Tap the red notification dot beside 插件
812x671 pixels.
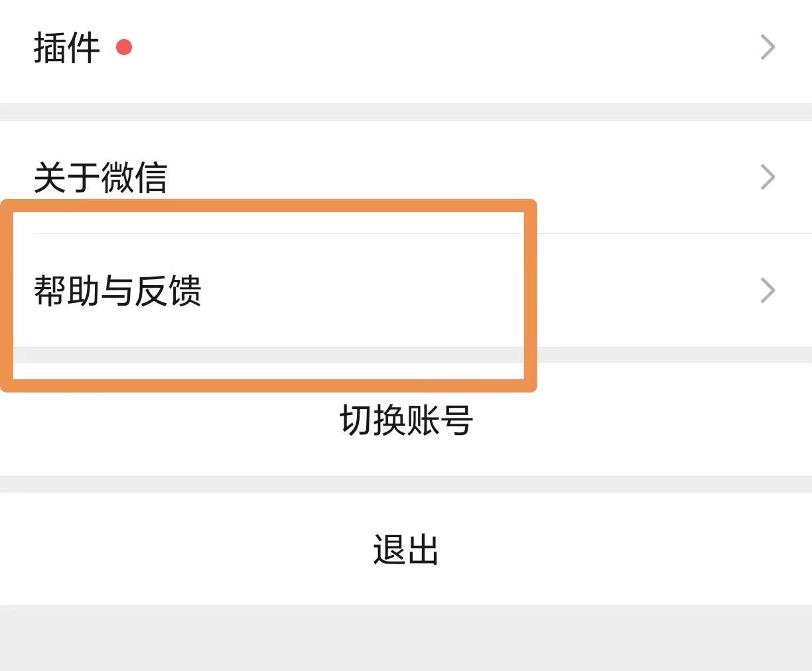coord(124,47)
